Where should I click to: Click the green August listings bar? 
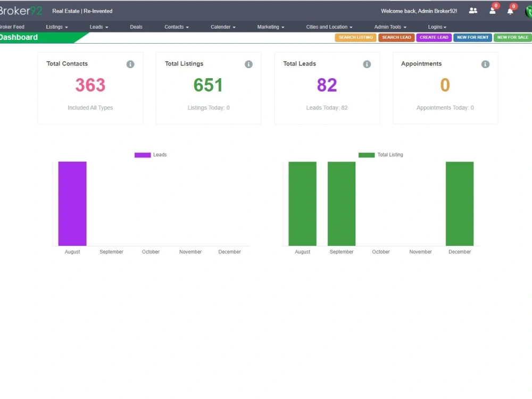tap(302, 204)
